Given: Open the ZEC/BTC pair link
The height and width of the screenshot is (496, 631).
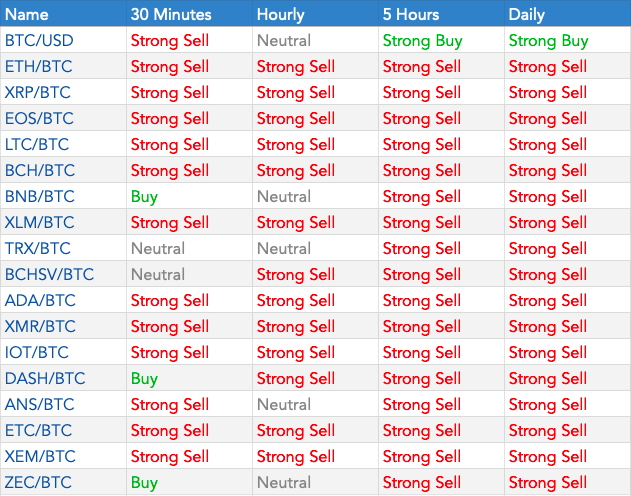Looking at the screenshot, I should (37, 483).
